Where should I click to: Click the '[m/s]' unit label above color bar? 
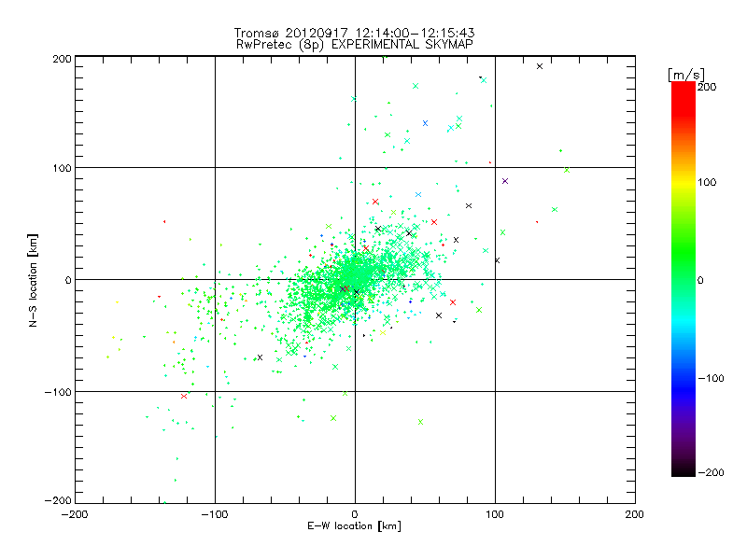tap(686, 75)
